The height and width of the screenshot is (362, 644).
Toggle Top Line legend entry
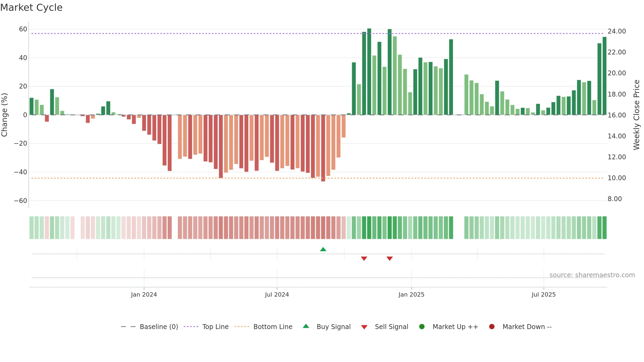tap(206, 327)
